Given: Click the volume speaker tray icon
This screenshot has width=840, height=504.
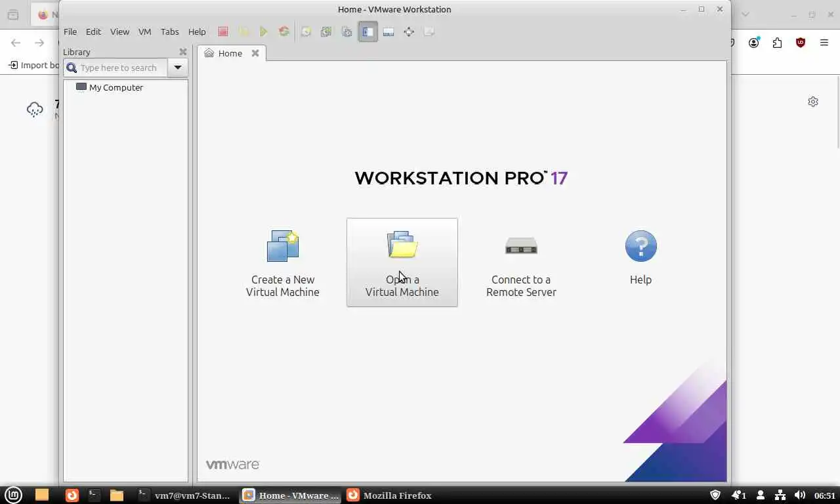Looking at the screenshot, I should pos(799,495).
